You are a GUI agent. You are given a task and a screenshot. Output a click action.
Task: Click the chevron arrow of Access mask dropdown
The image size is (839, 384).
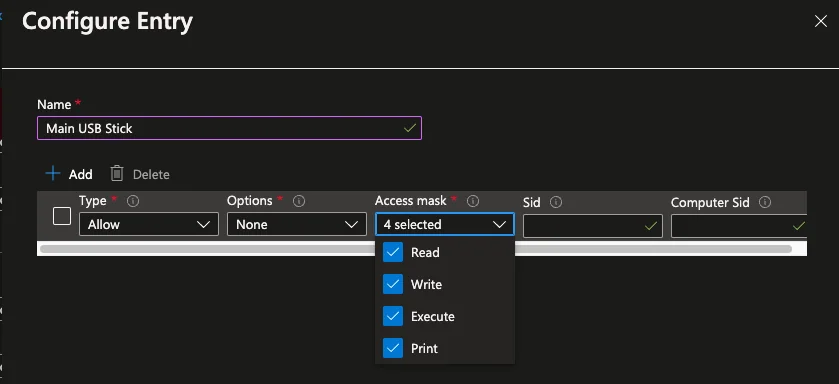tap(499, 225)
